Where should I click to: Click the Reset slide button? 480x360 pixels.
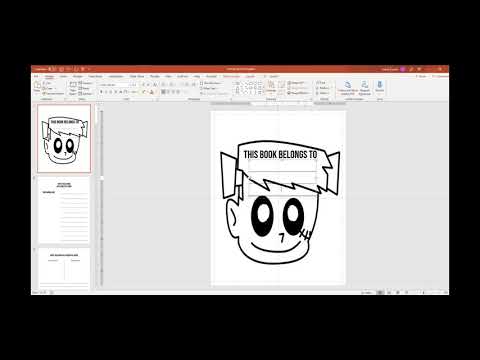coord(85,88)
